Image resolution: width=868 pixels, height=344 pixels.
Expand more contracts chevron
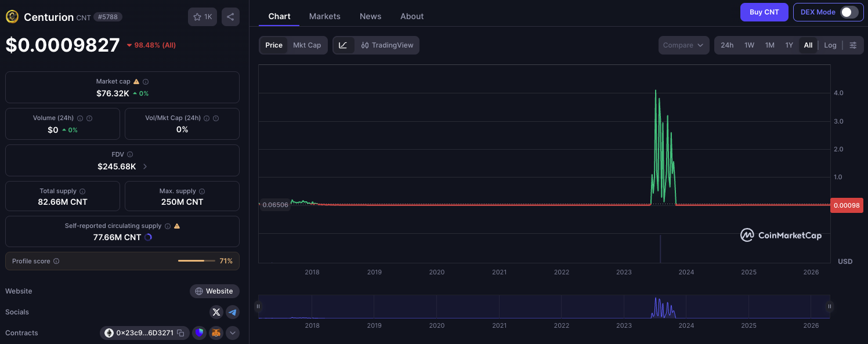[233, 333]
